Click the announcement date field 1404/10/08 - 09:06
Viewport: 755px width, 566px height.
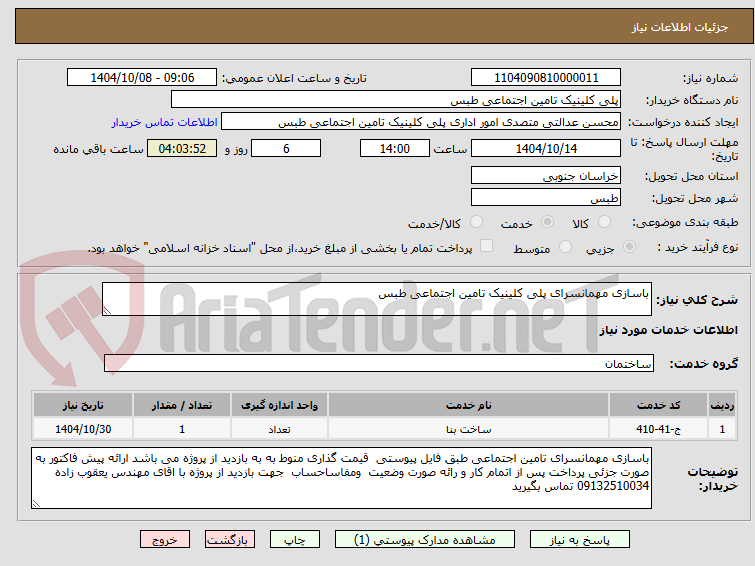point(142,78)
